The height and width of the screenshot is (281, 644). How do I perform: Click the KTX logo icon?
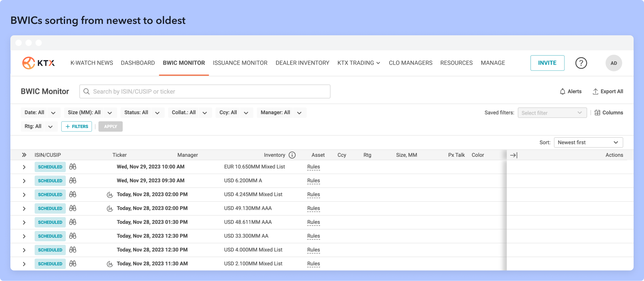[x=29, y=63]
